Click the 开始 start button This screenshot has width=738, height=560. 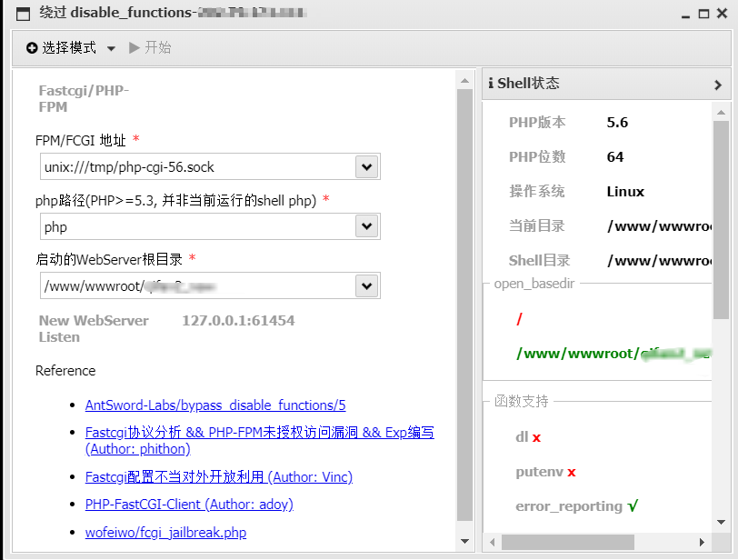[x=150, y=48]
